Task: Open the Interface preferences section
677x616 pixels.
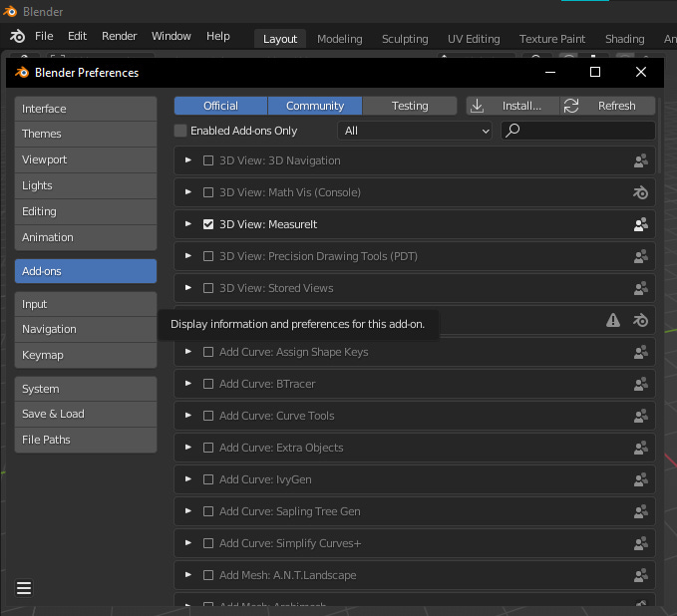Action: (x=86, y=109)
